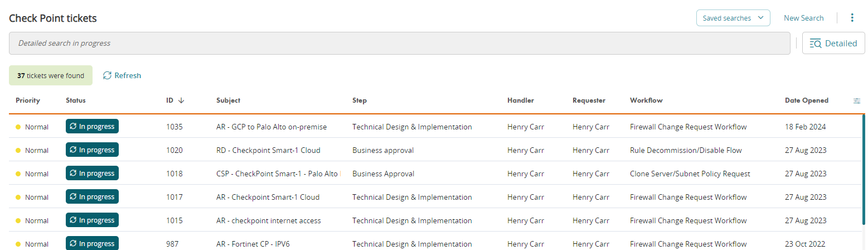Open the Detailed search panel
868x250 pixels.
pos(833,44)
